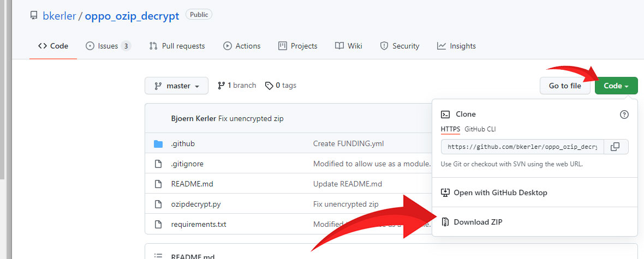Click Download ZIP
644x259 pixels.
478,222
